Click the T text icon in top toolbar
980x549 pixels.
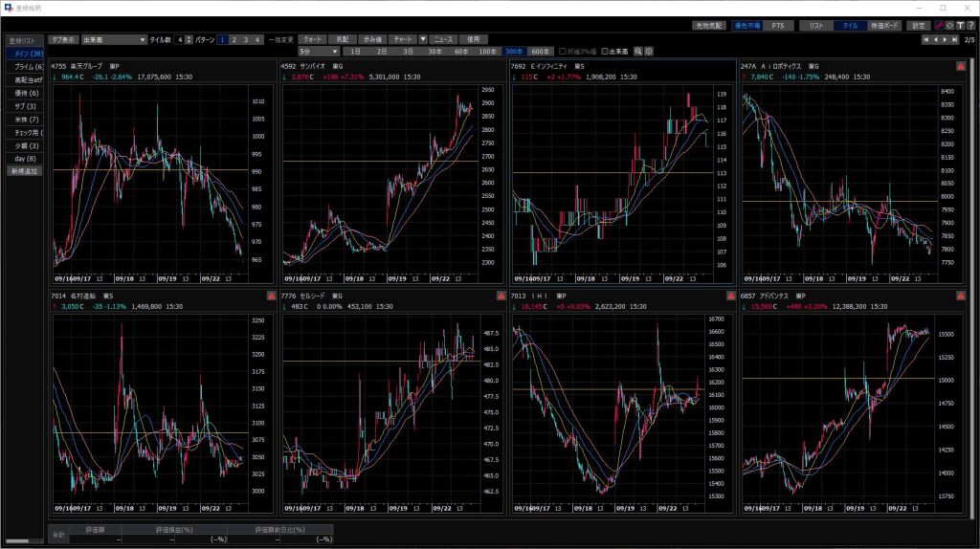[960, 26]
